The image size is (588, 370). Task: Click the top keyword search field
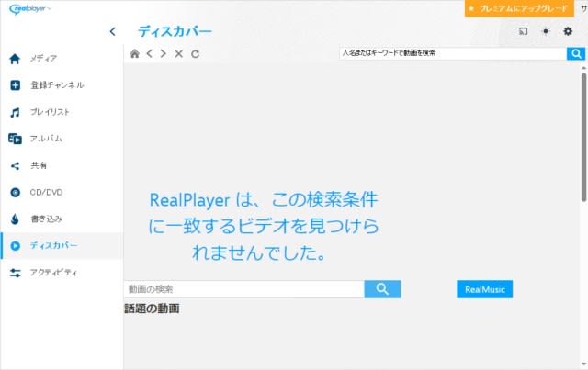453,53
